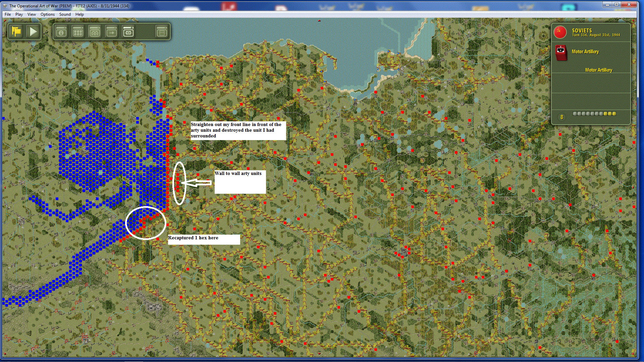Image resolution: width=644 pixels, height=362 pixels.
Task: Click the red Soviet flag emblem
Action: click(x=560, y=32)
